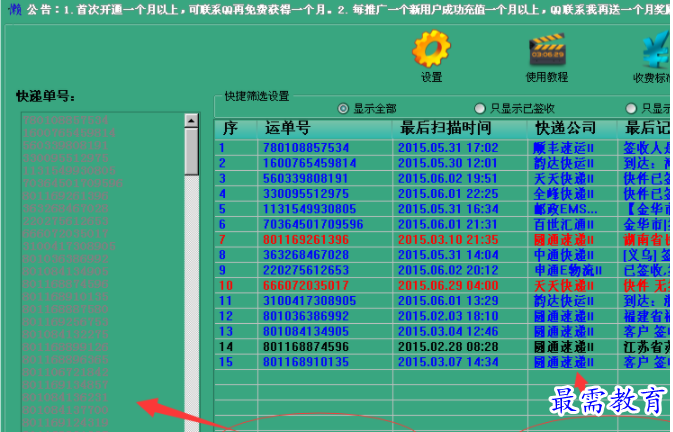Select waybill 801084134905 in the table
Screen dimensions: 673x432
pos(306,332)
